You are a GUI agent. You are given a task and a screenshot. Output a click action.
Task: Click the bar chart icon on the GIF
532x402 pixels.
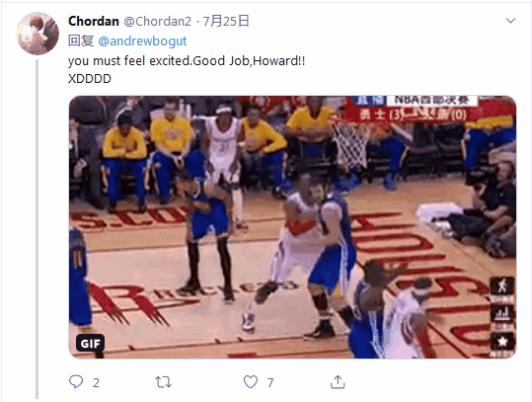click(502, 313)
